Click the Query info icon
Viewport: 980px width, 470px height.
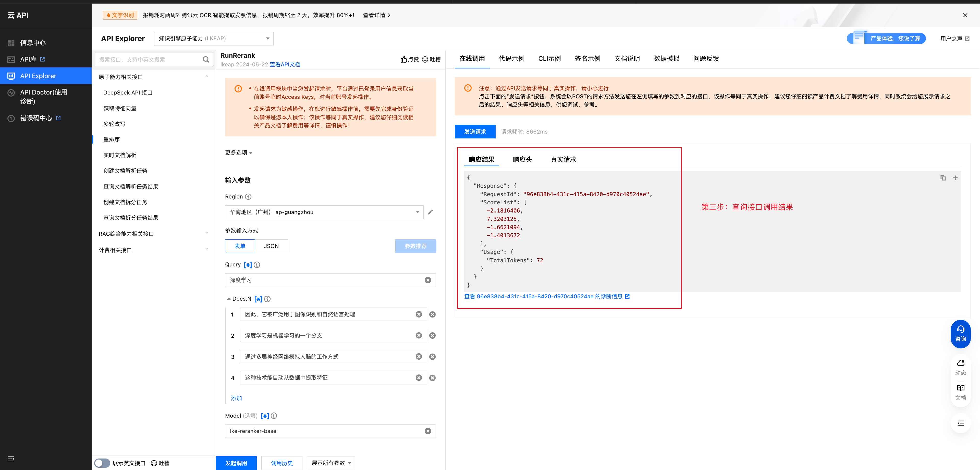[x=257, y=265]
